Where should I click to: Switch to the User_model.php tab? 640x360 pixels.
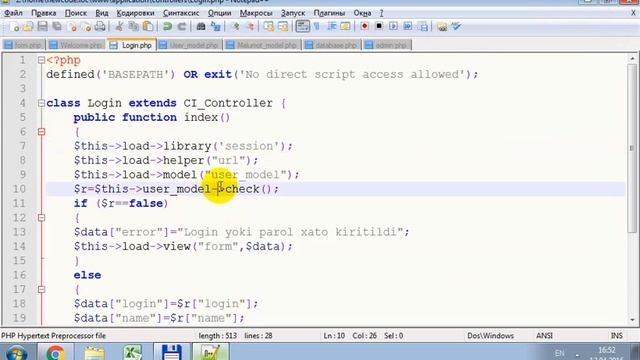[190, 45]
